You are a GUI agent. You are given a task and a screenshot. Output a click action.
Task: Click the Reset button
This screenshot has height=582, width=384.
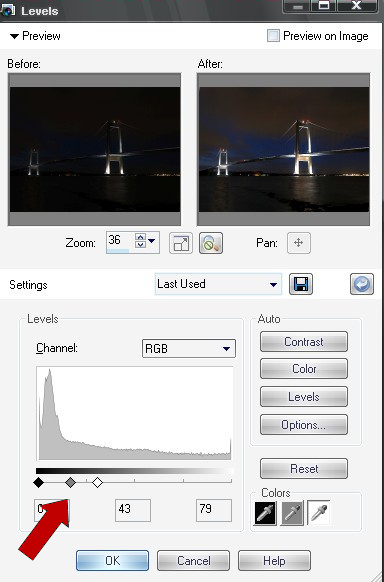click(304, 469)
